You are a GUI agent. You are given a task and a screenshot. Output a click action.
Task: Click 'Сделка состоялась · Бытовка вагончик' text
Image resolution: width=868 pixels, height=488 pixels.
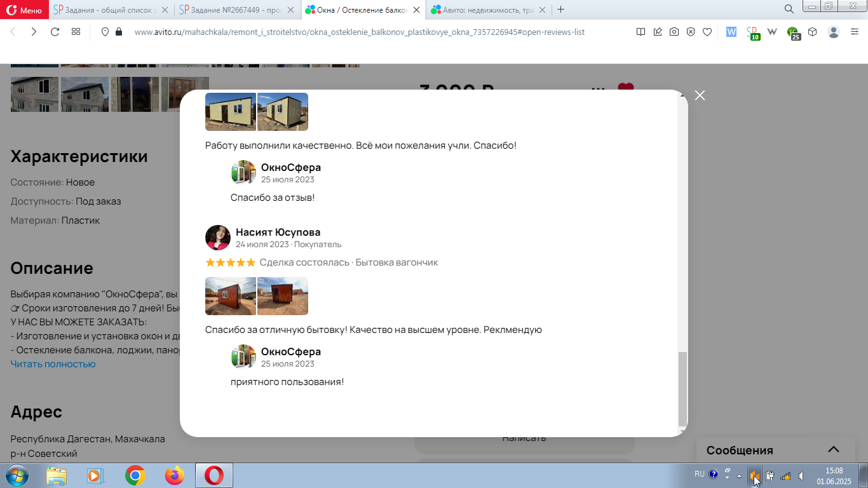tap(349, 262)
